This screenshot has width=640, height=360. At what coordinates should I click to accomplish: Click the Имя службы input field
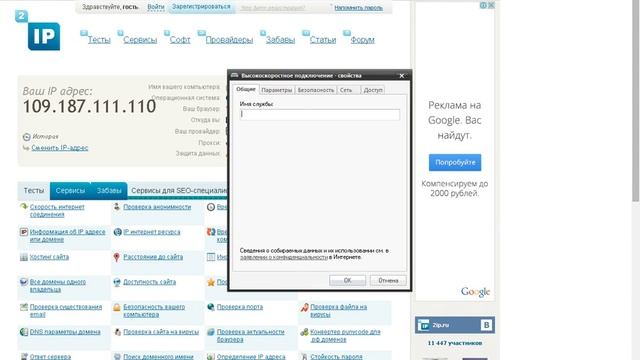(x=320, y=115)
